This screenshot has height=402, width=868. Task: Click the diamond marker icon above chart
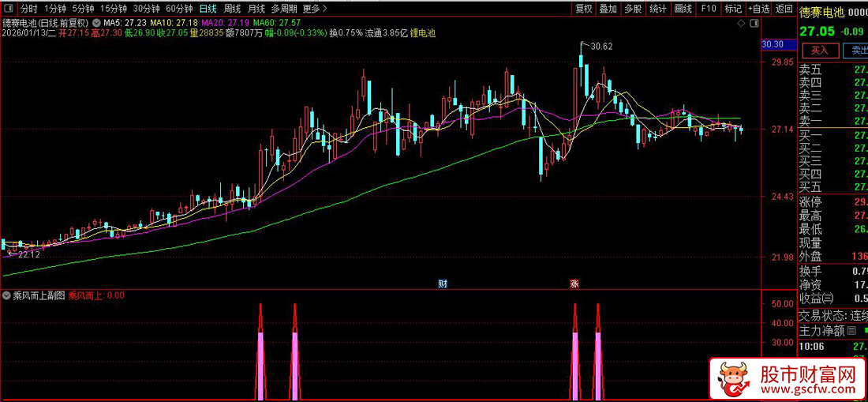click(x=741, y=23)
